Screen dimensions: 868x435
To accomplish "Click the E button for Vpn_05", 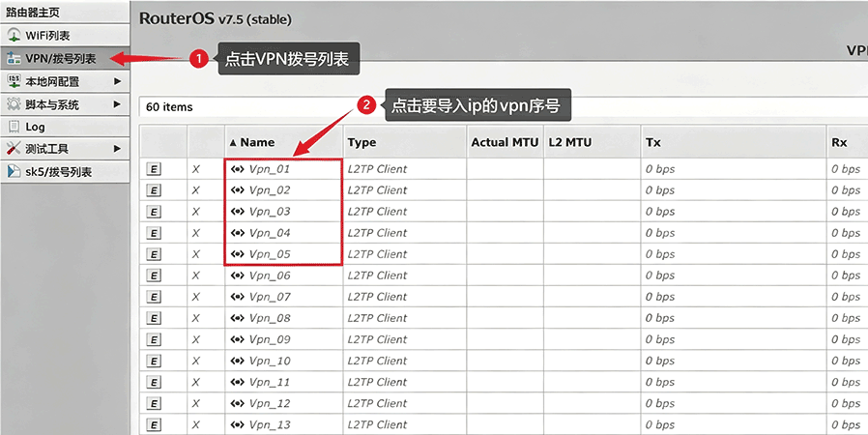I will tap(154, 254).
